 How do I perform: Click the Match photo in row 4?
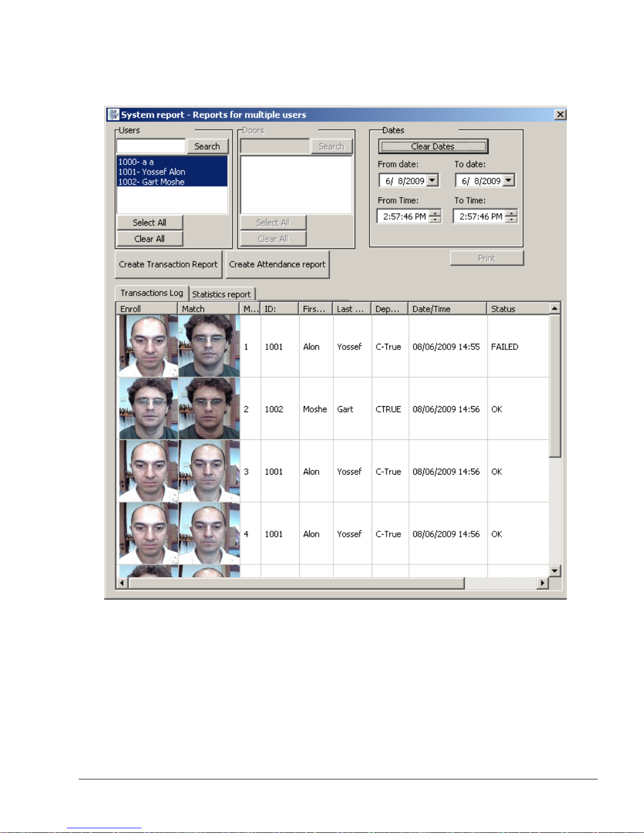209,533
